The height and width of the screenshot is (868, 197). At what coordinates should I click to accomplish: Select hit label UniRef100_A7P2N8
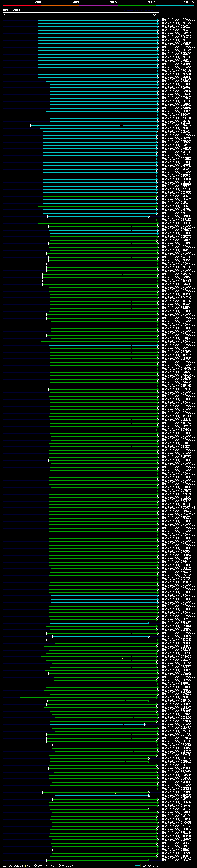[x=177, y=139]
